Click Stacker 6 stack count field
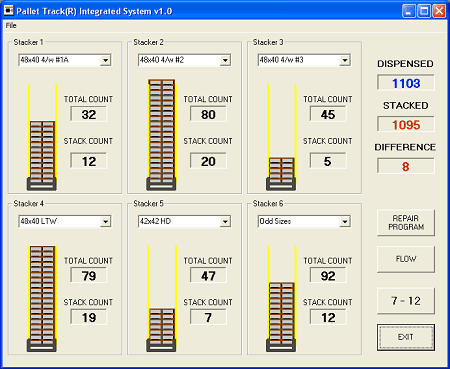The width and height of the screenshot is (450, 369). [328, 317]
